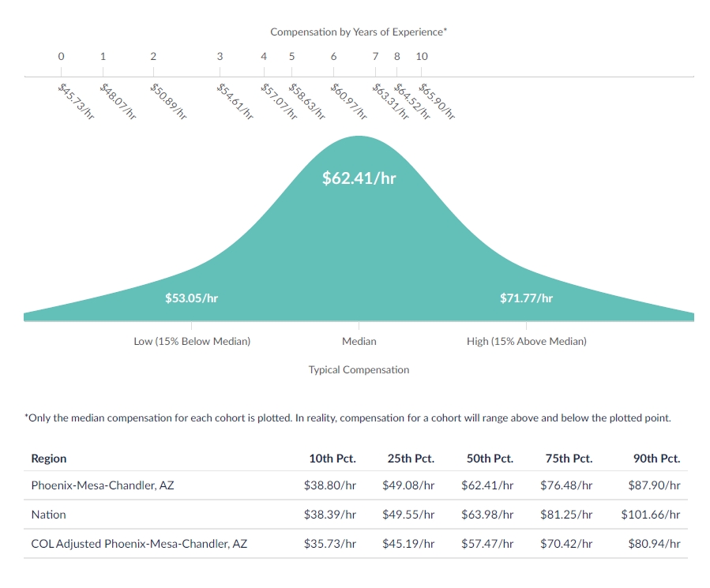Image resolution: width=710 pixels, height=588 pixels.
Task: Click the 10th Pct. column header
Action: coord(332,459)
